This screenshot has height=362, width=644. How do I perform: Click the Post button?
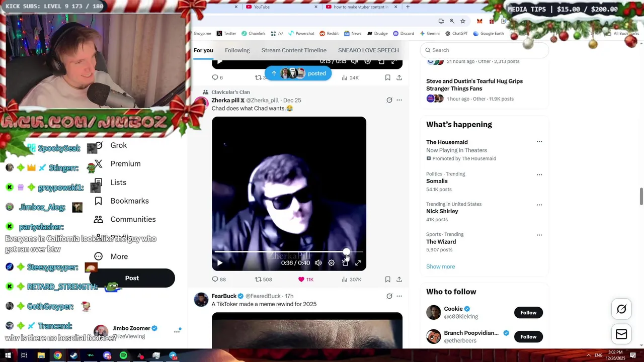[x=132, y=278]
